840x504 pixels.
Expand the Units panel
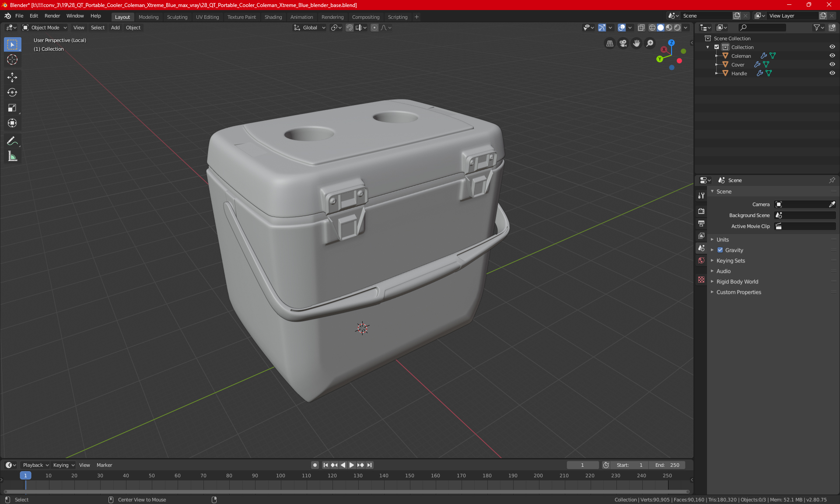(x=723, y=240)
